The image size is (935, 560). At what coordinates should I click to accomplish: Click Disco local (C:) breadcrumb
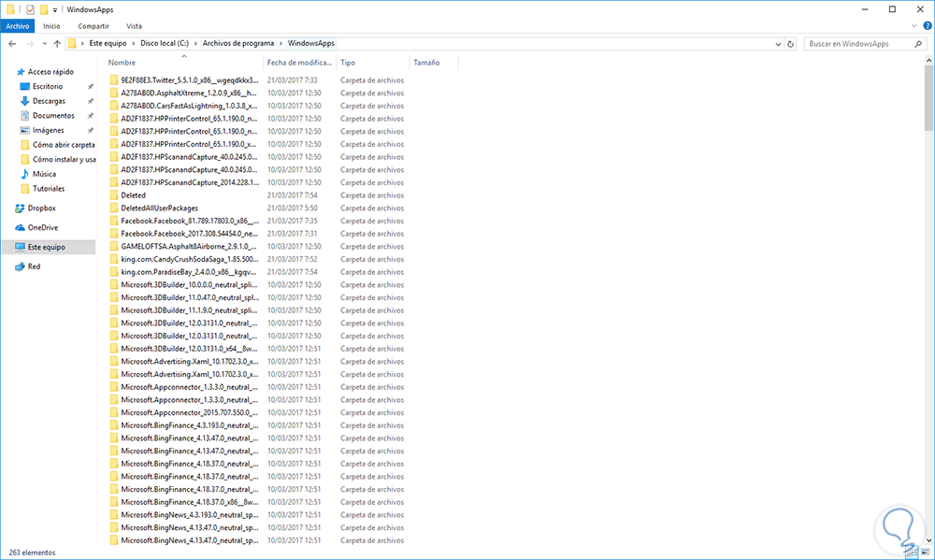[x=165, y=43]
